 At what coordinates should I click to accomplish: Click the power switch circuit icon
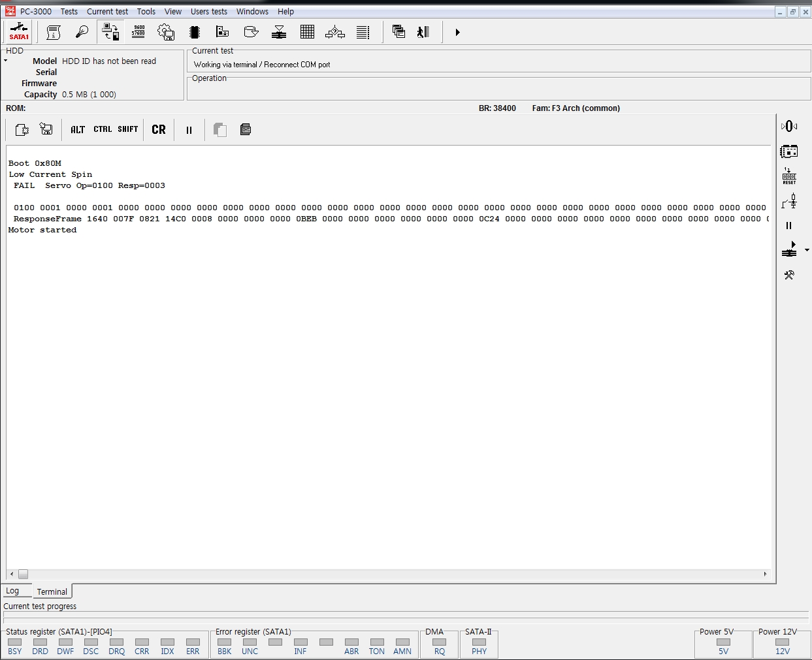789,201
